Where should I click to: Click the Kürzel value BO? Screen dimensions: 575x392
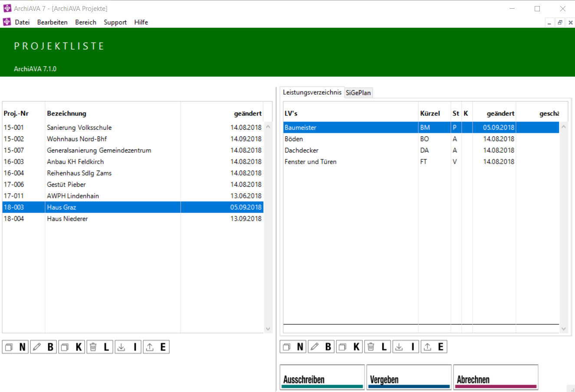pos(424,139)
